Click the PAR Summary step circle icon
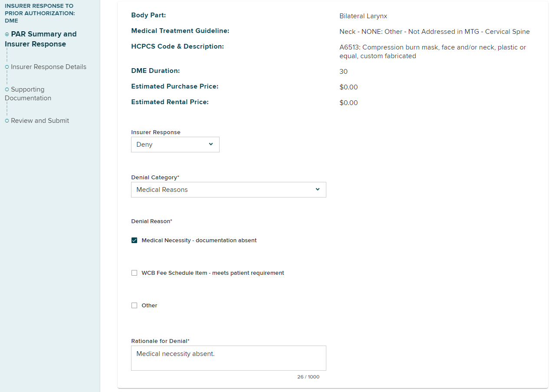 coord(7,34)
